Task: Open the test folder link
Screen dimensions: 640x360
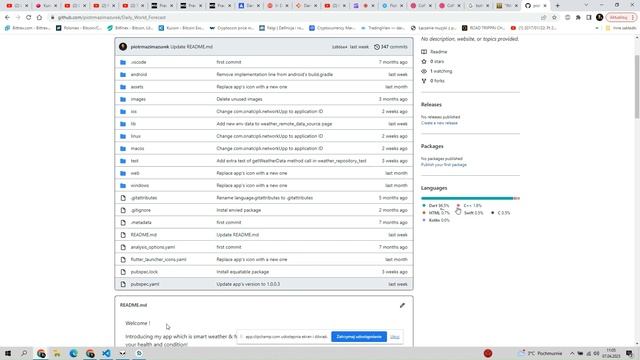Action: pyautogui.click(x=134, y=161)
